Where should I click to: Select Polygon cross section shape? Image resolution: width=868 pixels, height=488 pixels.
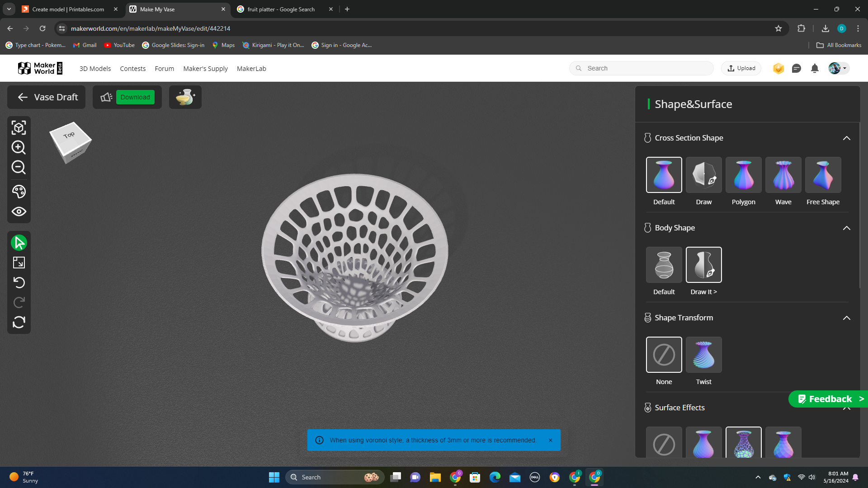click(x=743, y=175)
